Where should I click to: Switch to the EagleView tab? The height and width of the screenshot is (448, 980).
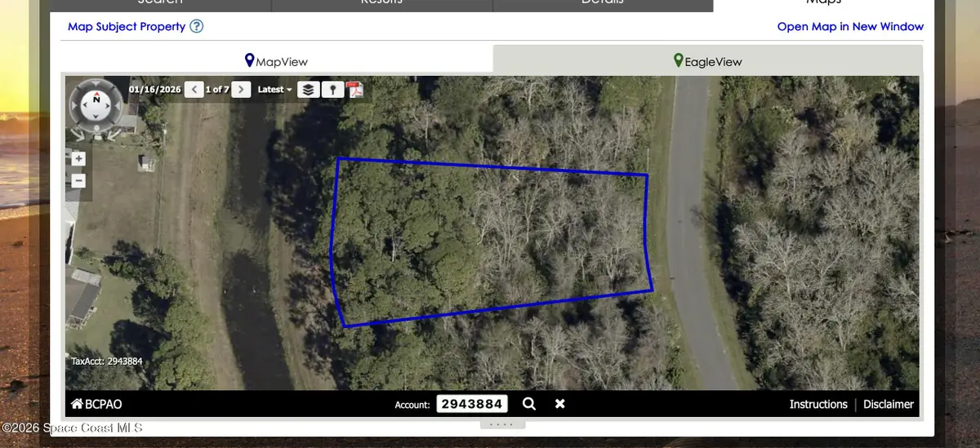(x=708, y=61)
